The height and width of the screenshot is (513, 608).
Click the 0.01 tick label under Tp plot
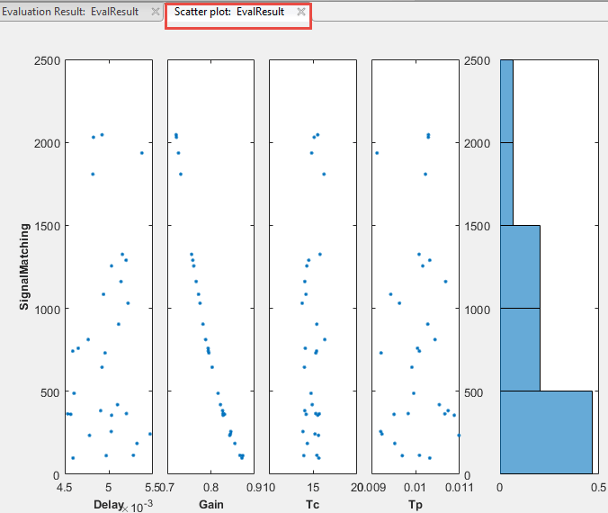(x=415, y=487)
